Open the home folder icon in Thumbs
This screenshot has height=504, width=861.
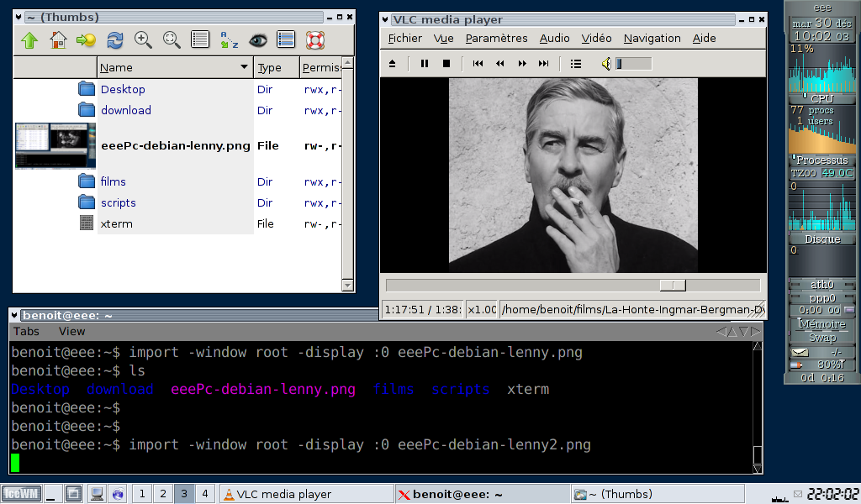(58, 40)
